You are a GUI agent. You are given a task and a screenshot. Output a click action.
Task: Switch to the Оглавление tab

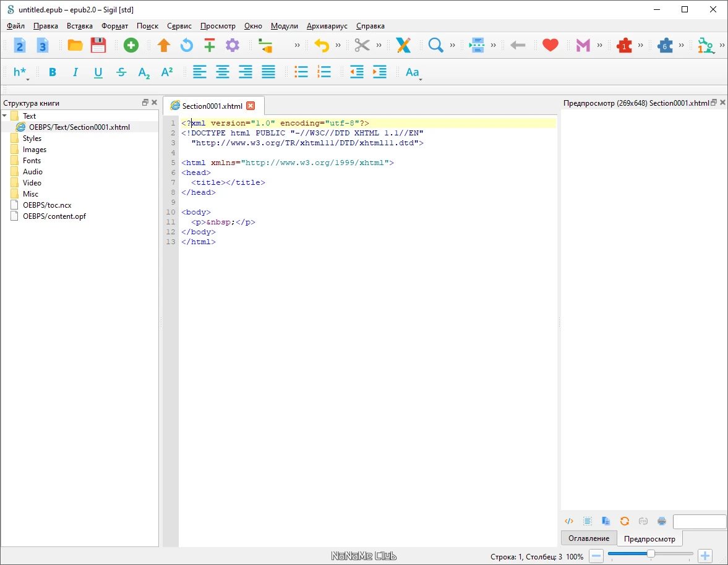click(x=588, y=538)
